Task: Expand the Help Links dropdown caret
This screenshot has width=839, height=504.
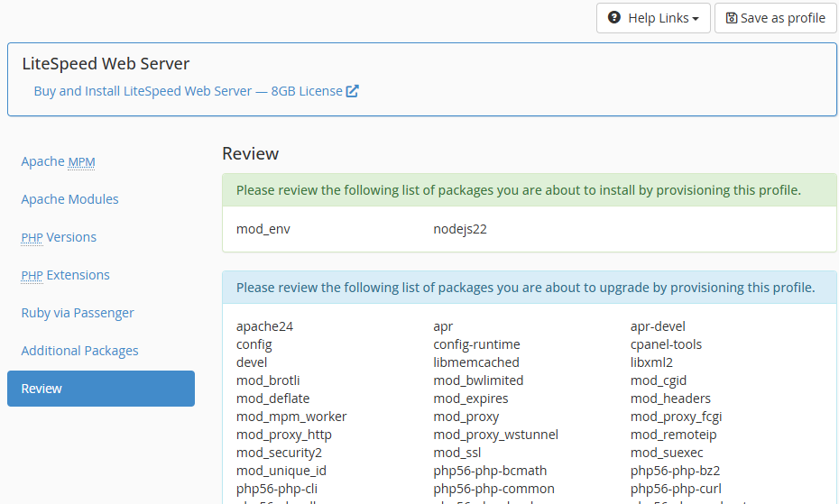Action: (696, 19)
